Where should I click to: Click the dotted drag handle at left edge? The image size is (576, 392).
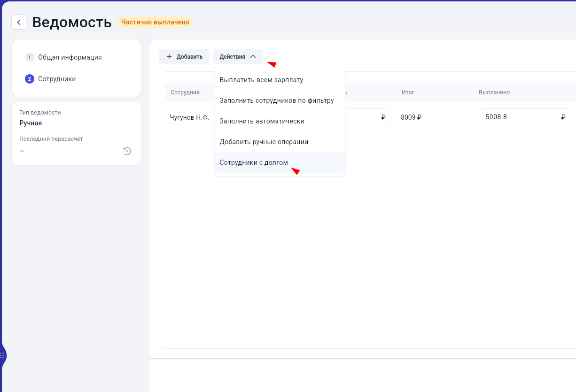pyautogui.click(x=2, y=355)
